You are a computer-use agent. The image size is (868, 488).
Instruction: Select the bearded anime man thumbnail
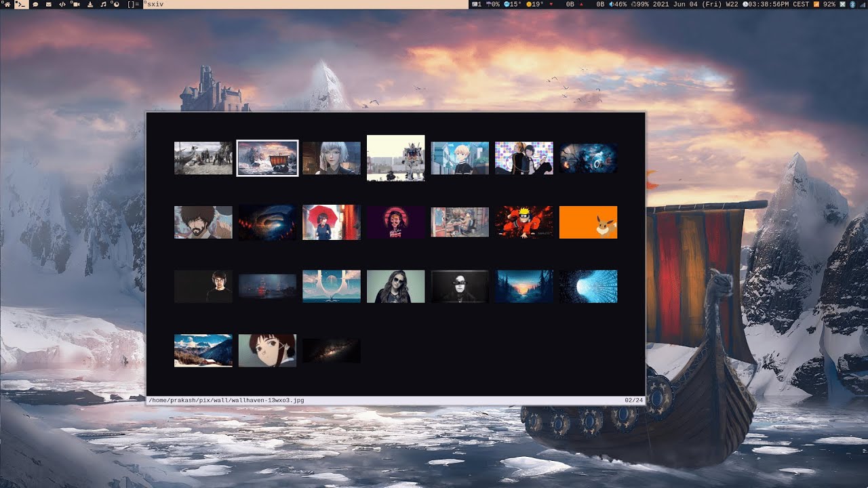(x=203, y=222)
